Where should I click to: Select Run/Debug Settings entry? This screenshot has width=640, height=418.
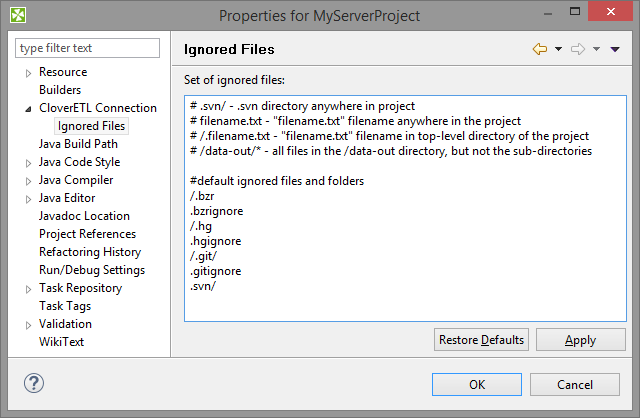point(91,270)
